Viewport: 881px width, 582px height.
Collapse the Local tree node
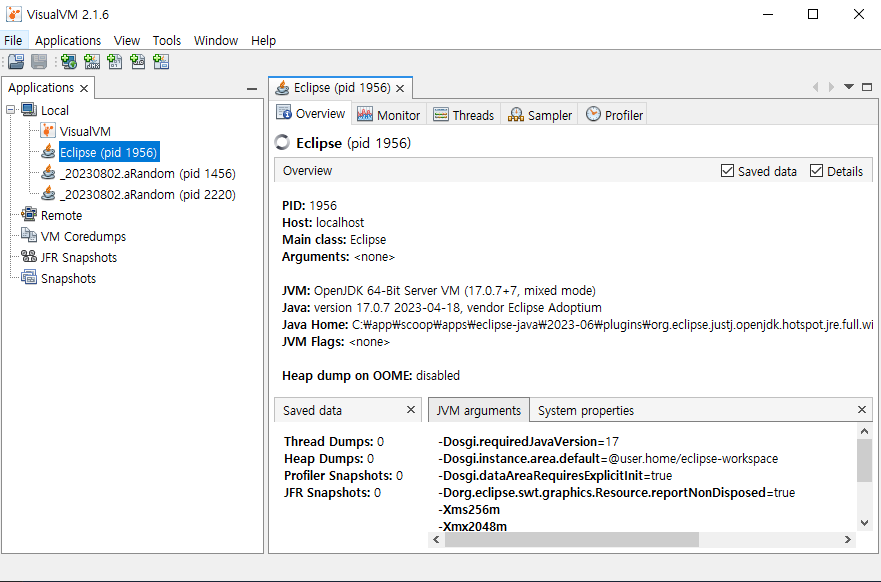click(11, 110)
